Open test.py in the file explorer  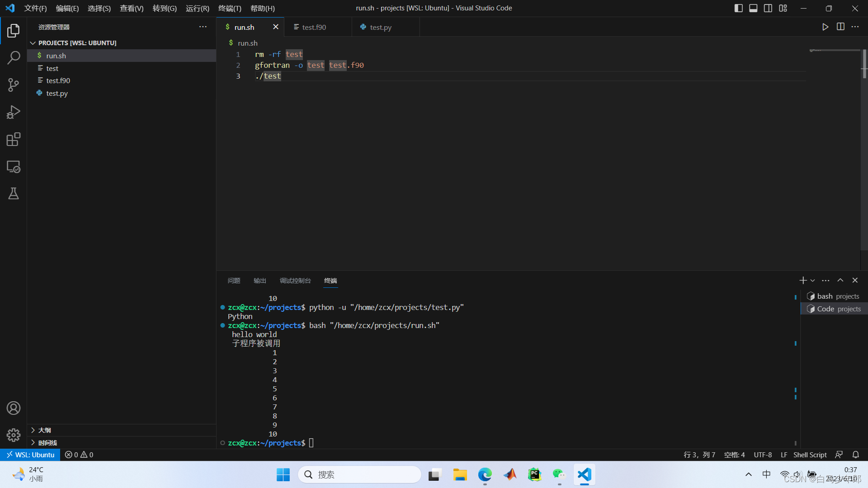coord(57,93)
